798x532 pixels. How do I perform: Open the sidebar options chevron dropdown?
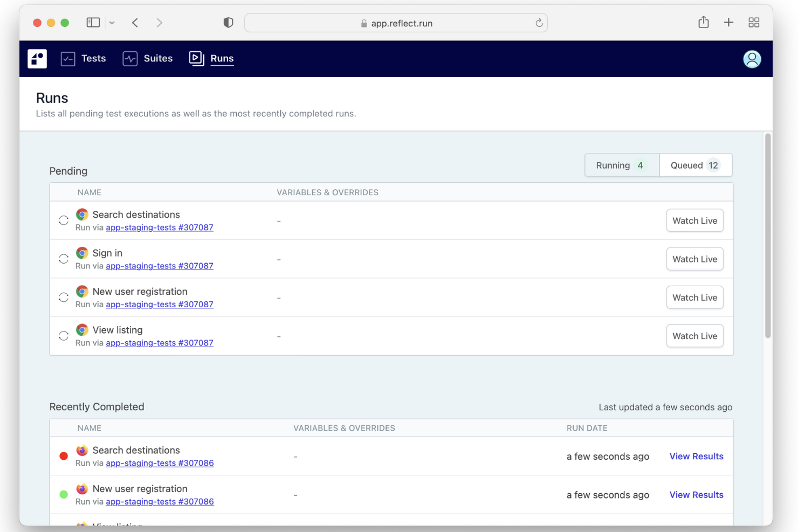112,23
